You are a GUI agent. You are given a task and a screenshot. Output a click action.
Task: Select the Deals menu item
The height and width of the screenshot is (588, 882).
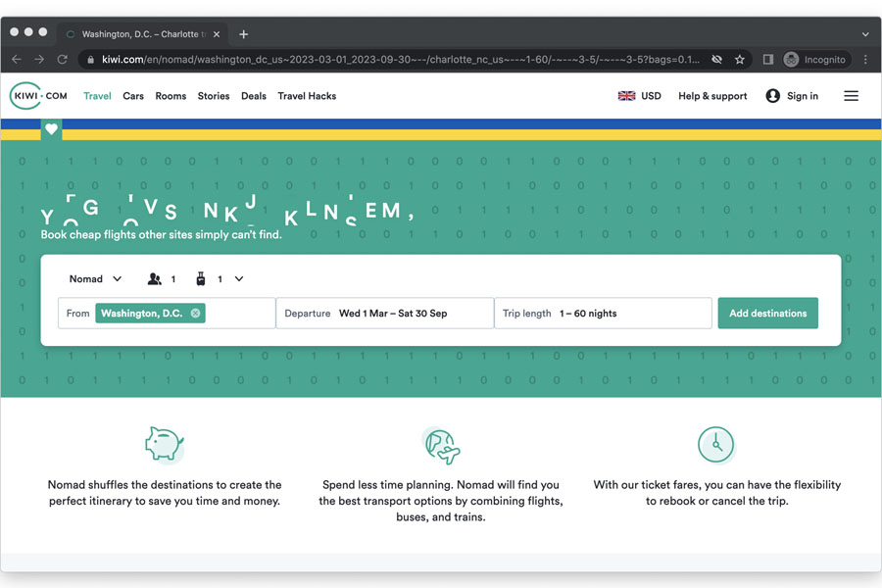[254, 96]
